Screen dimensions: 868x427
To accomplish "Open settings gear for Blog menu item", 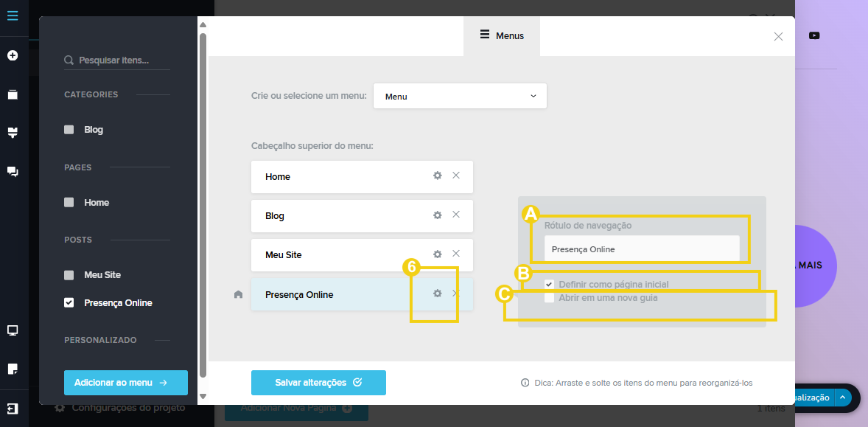I will pyautogui.click(x=437, y=215).
